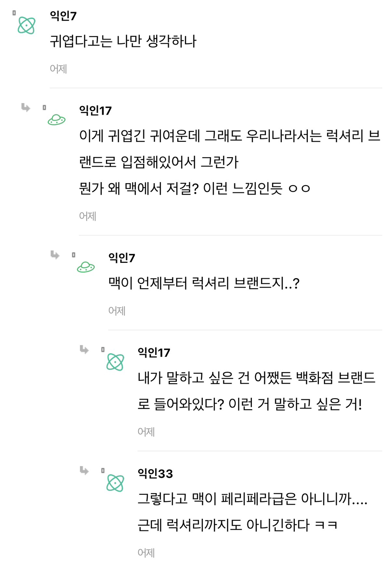Click the atom avatar beside the second 익인17 reply
Image resolution: width=392 pixels, height=566 pixels.
[x=115, y=362]
